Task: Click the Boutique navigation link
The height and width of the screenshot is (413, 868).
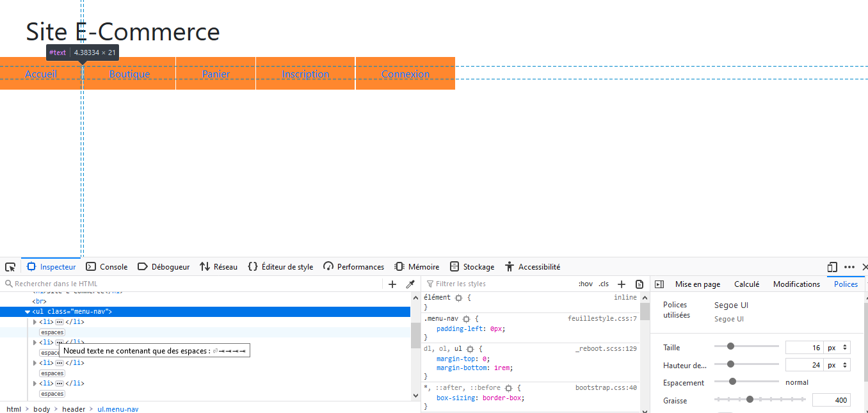Action: [x=129, y=74]
